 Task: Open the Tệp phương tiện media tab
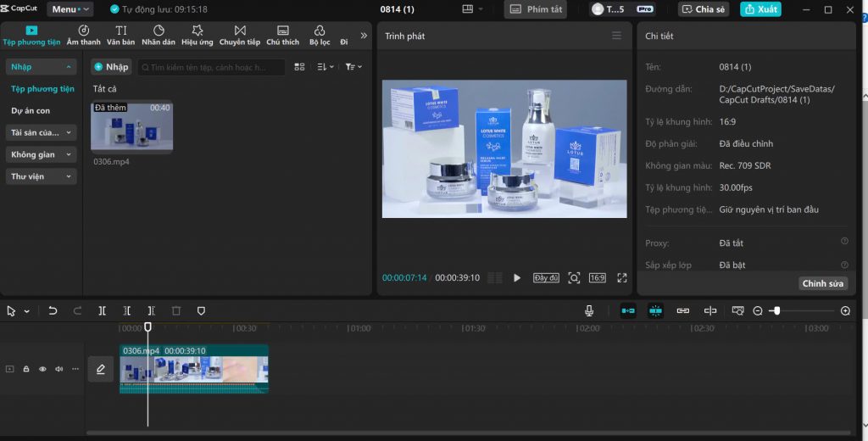click(31, 36)
